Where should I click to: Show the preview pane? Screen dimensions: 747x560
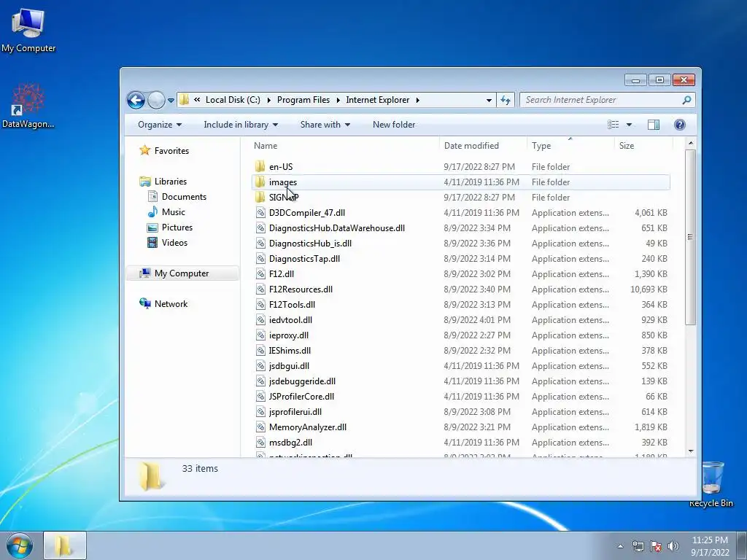(x=654, y=125)
